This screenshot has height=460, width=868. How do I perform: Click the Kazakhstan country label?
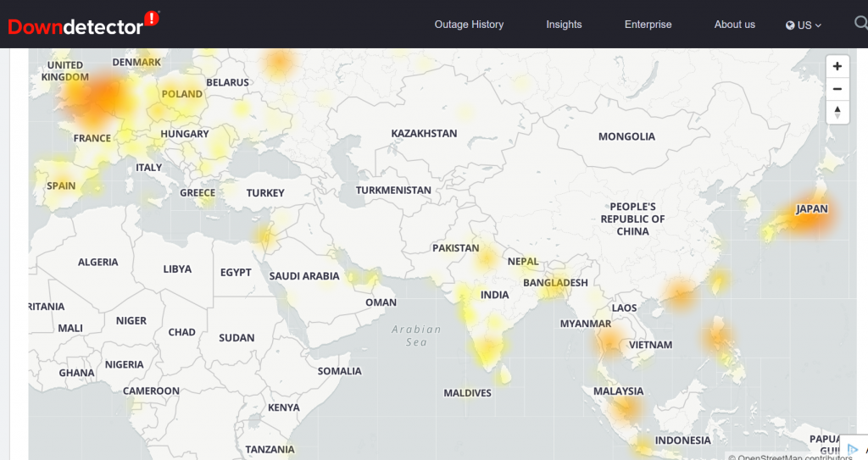pyautogui.click(x=424, y=134)
